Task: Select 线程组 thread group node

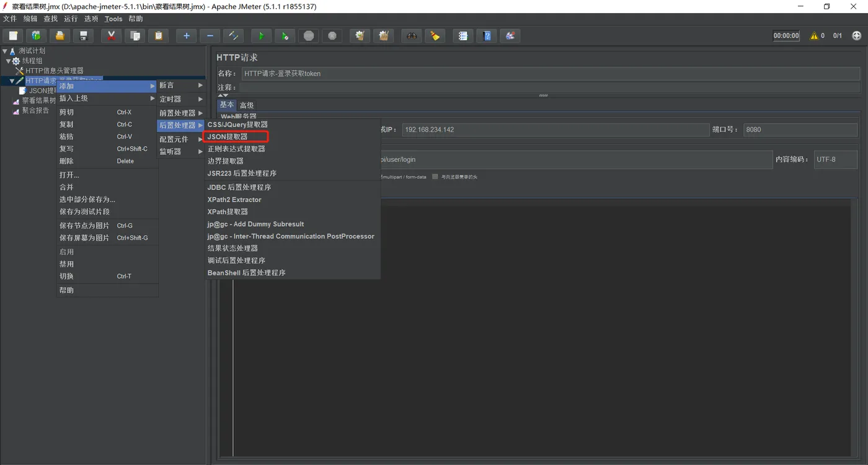Action: [32, 61]
